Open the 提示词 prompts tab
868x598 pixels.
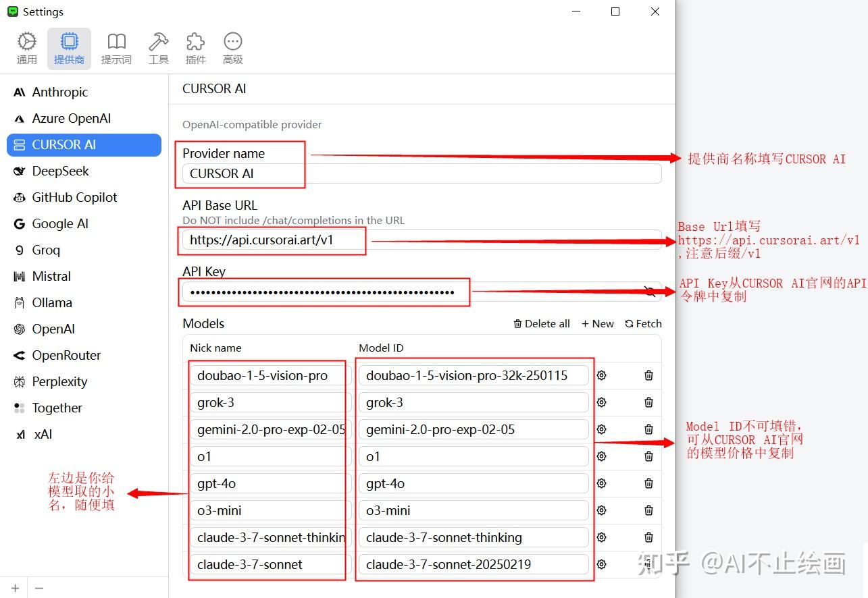click(x=116, y=49)
